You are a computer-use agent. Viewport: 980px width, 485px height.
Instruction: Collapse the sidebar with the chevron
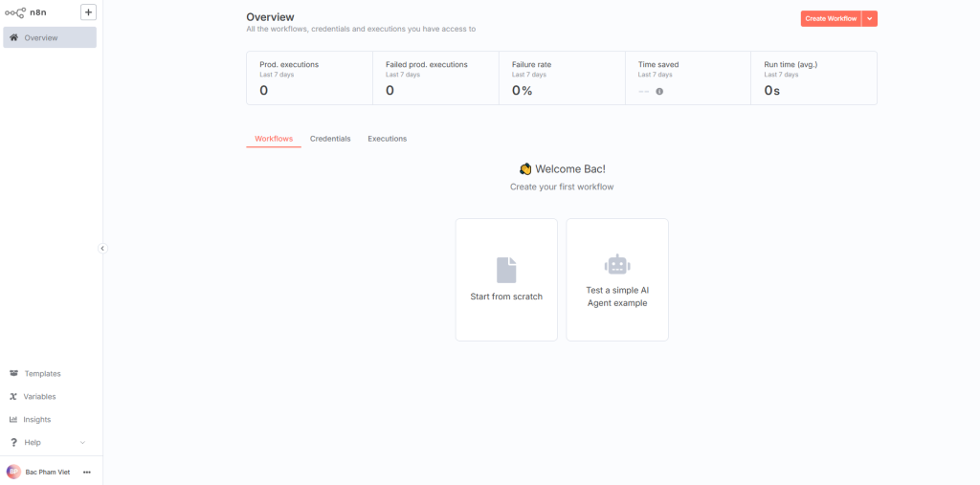tap(102, 248)
